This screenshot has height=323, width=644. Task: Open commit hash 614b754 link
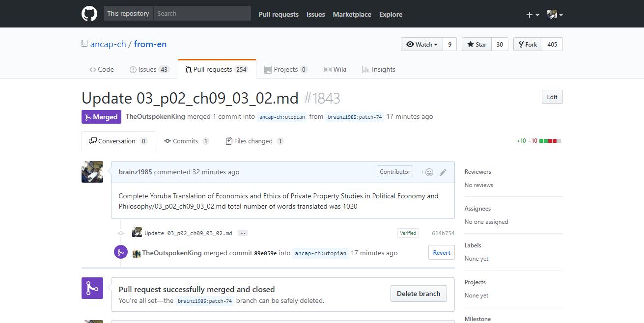[443, 233]
